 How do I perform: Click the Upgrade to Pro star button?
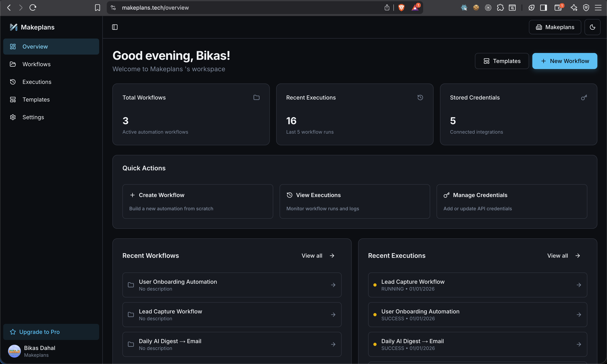13,332
